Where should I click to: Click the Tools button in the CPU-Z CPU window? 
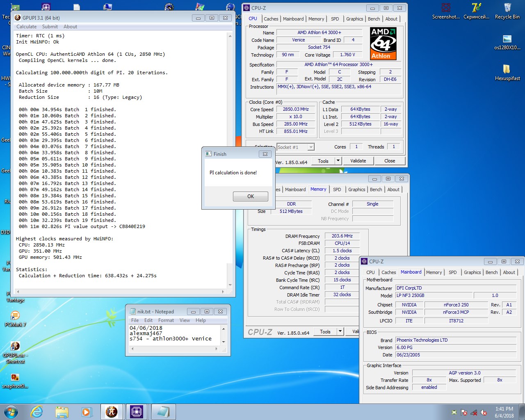(x=323, y=161)
